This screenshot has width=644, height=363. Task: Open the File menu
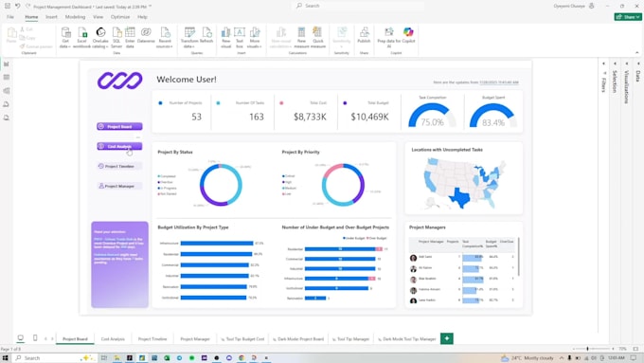coord(10,17)
